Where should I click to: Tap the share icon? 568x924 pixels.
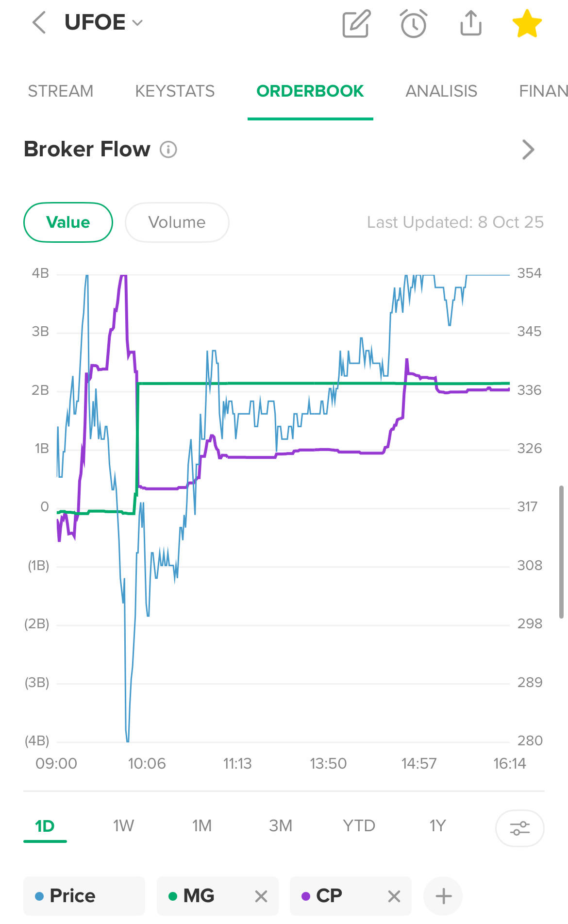(x=470, y=23)
